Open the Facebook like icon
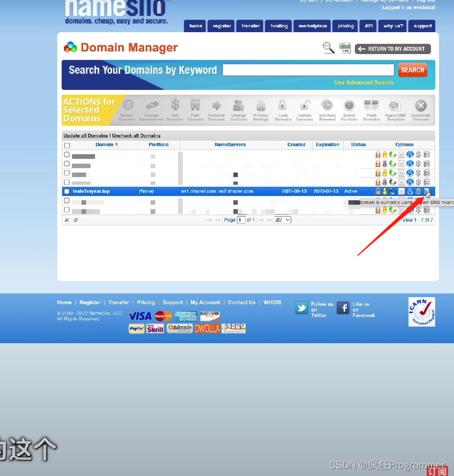Screen dimensions: 454x476 343,308
